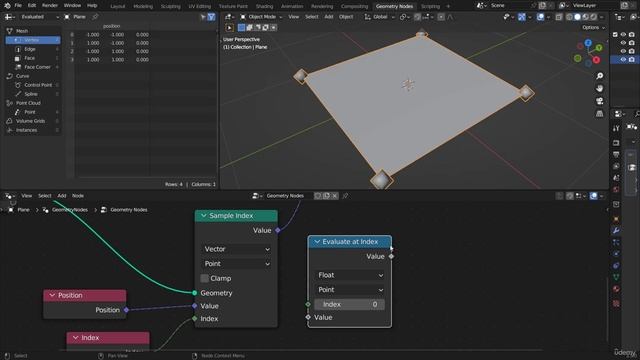Select wireframe viewport shading icon
Screen dimensions: 640x360
[569, 17]
